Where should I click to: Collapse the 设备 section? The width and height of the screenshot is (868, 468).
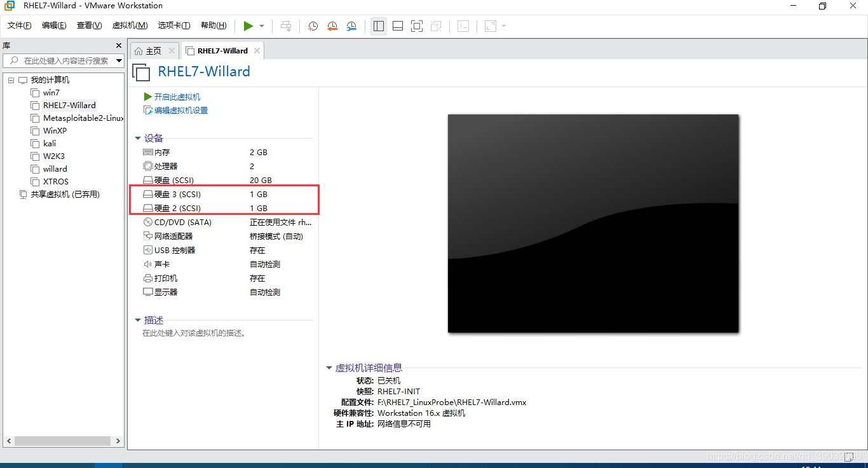[x=137, y=138]
